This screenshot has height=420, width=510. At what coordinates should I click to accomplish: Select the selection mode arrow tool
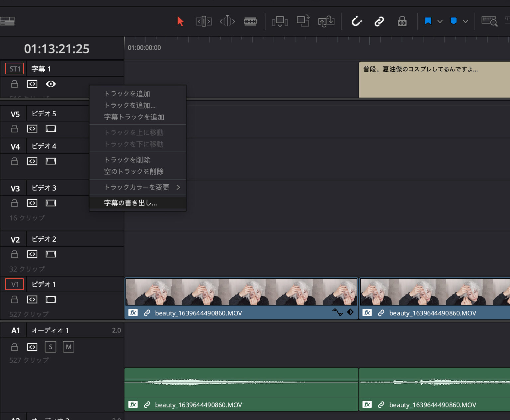pos(180,21)
